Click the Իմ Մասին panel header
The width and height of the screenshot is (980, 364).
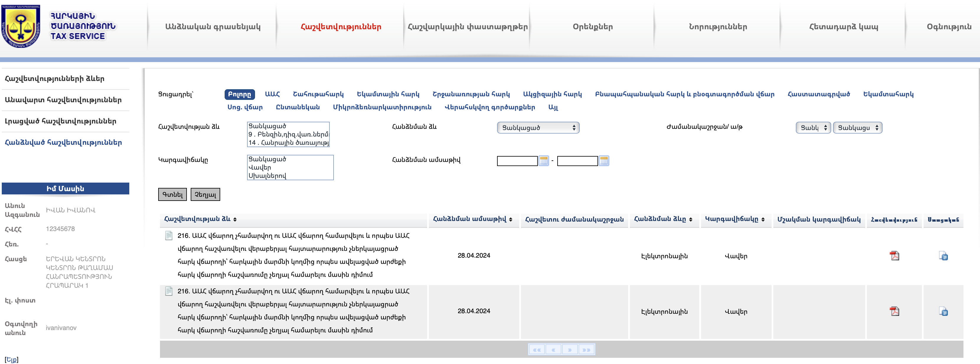66,188
